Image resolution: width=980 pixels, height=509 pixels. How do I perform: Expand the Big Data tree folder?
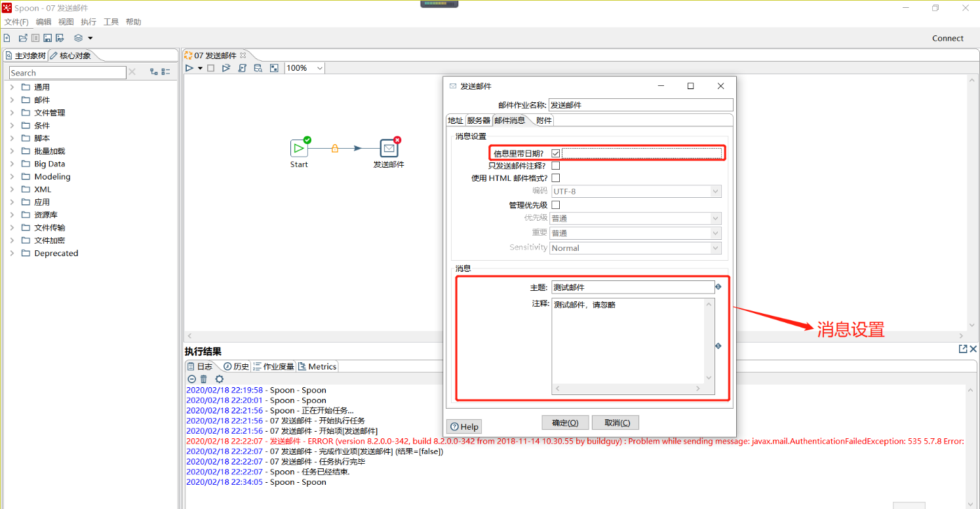pos(12,164)
